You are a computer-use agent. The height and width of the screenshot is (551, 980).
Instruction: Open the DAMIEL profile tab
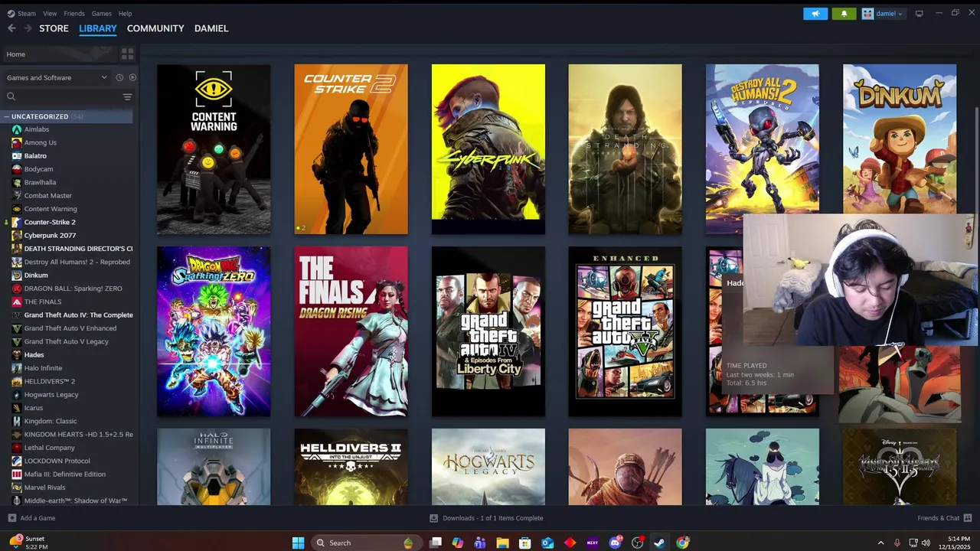tap(211, 28)
